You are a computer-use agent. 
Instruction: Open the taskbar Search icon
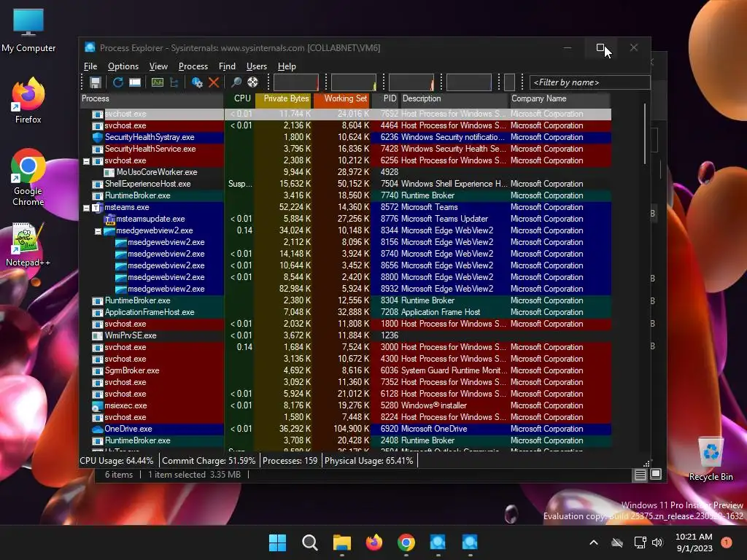tap(309, 542)
